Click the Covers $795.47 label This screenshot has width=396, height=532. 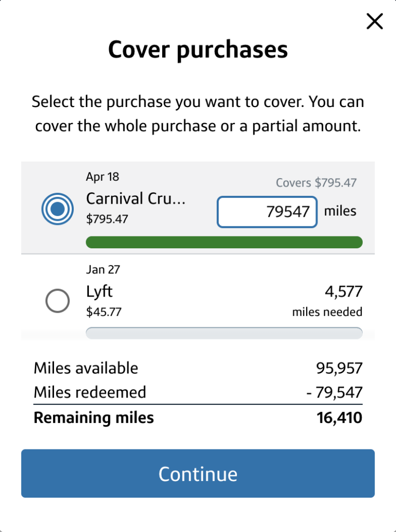click(316, 183)
